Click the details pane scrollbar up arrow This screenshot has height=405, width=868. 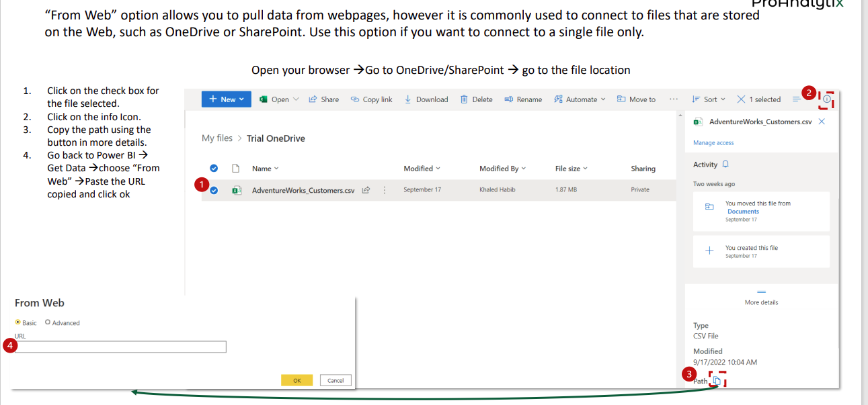pyautogui.click(x=680, y=116)
